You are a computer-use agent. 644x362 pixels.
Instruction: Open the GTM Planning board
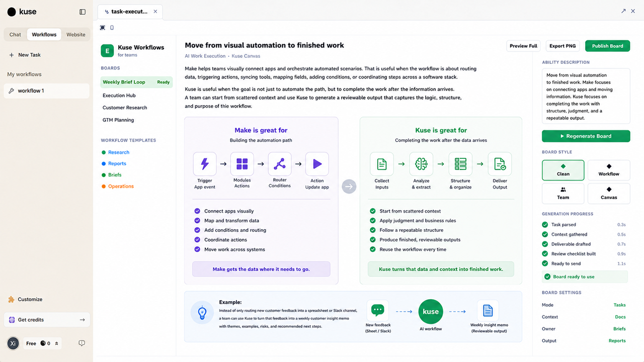pos(118,120)
